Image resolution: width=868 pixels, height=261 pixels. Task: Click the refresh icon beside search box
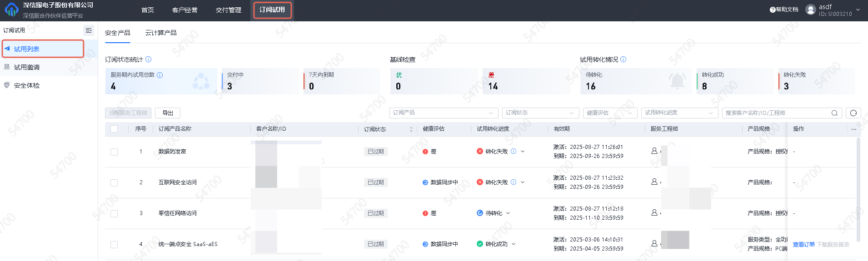tap(853, 113)
